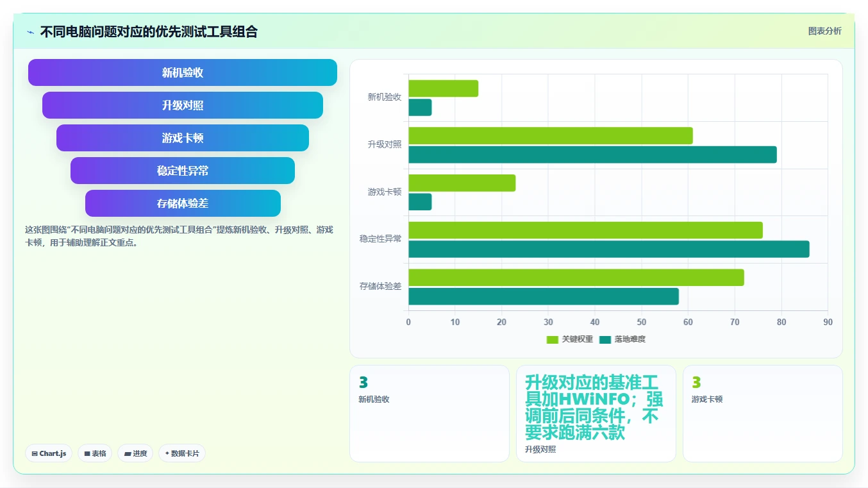Select the 游戏卡顿 funnel stage
868x488 pixels.
[x=183, y=138]
